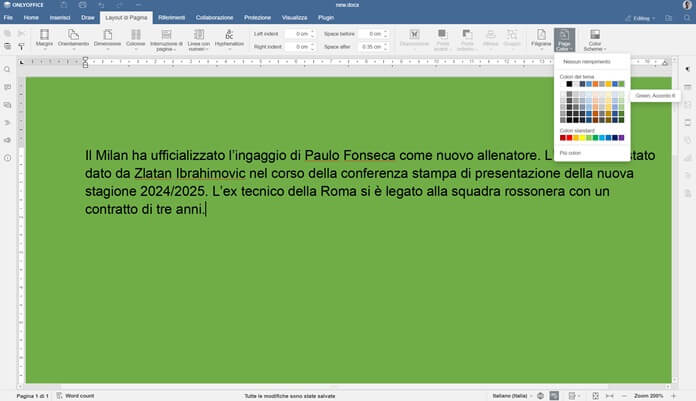Click the user avatar at top right

[687, 5]
